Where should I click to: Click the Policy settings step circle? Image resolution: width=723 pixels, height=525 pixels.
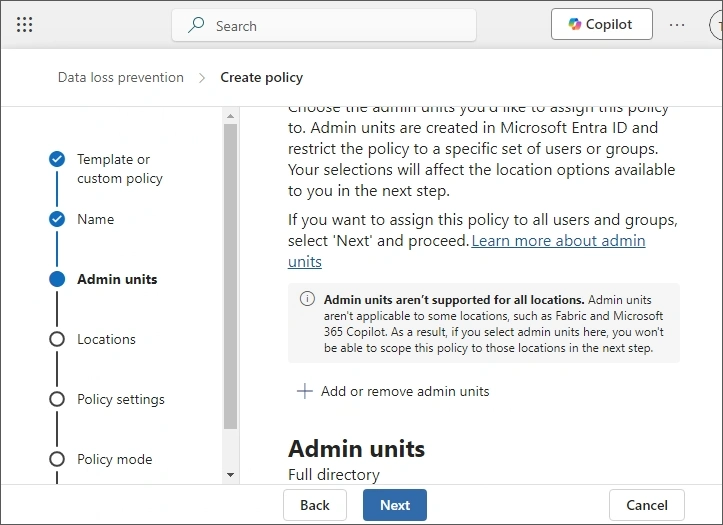[57, 399]
